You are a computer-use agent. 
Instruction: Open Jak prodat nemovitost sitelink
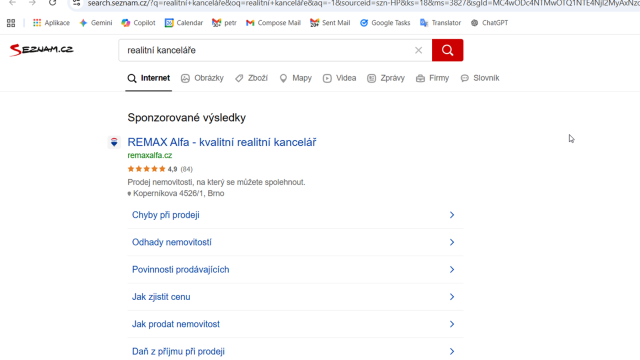[x=176, y=324]
